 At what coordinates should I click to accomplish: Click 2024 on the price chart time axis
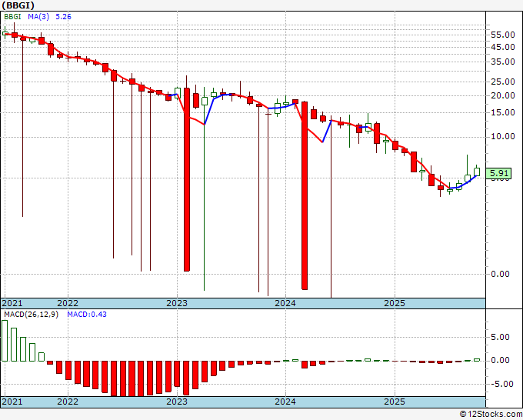(285, 303)
